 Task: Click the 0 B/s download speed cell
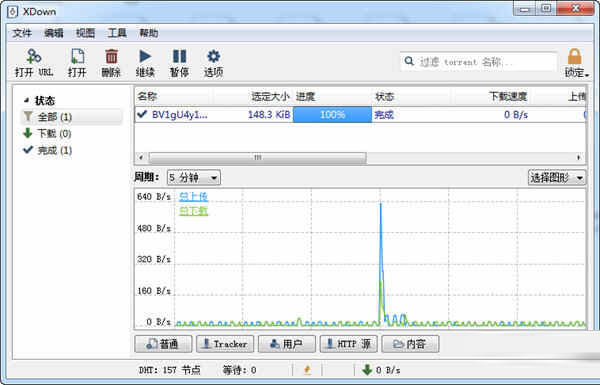pos(516,114)
